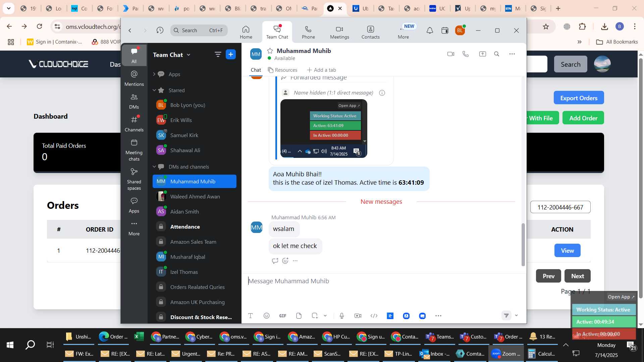Show hidden system tray icons
Viewport: 644px width, 362px height.
(x=566, y=345)
